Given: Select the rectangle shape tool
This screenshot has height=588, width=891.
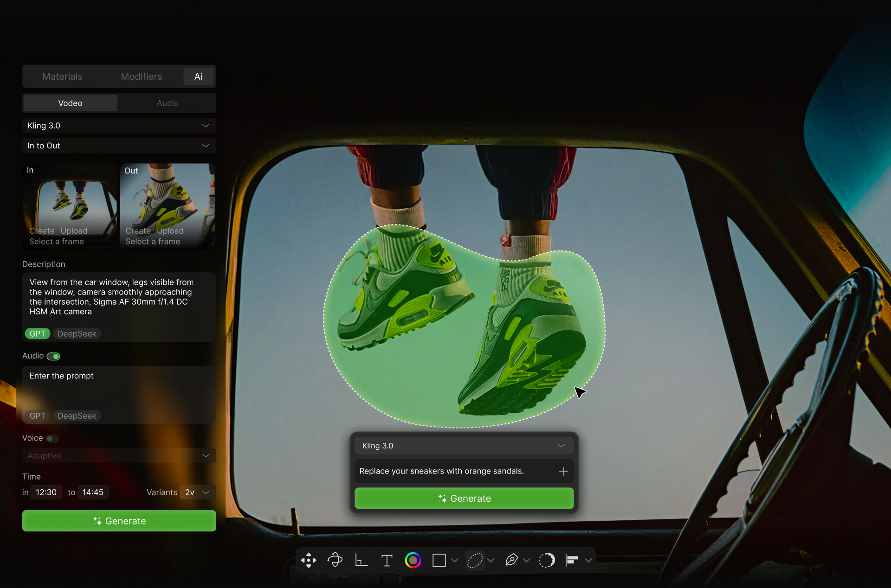Looking at the screenshot, I should coord(439,560).
